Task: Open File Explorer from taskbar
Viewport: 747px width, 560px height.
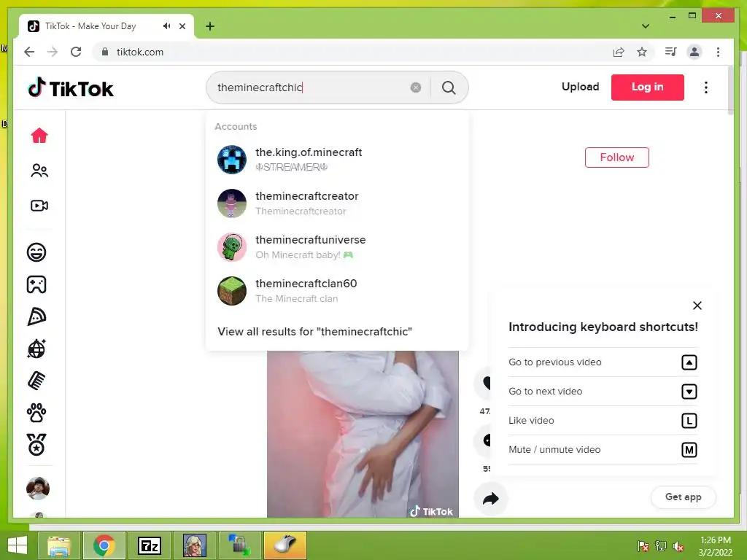Action: [60, 545]
